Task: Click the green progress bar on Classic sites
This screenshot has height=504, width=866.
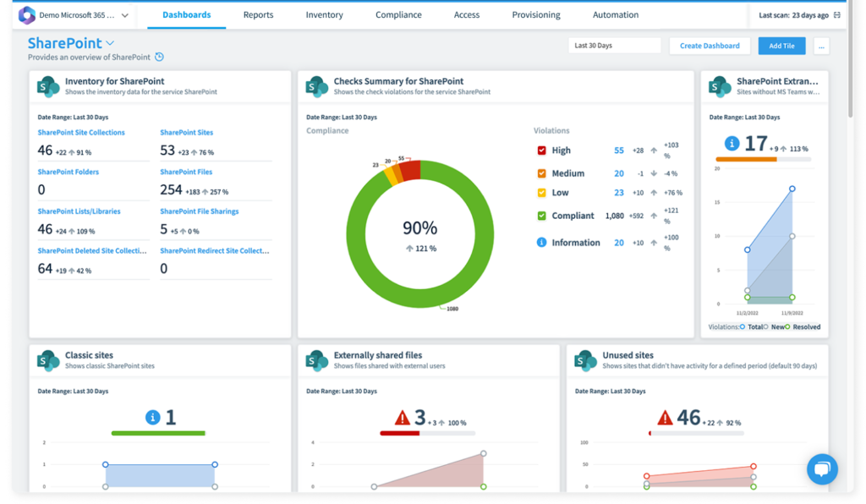Action: 158,433
